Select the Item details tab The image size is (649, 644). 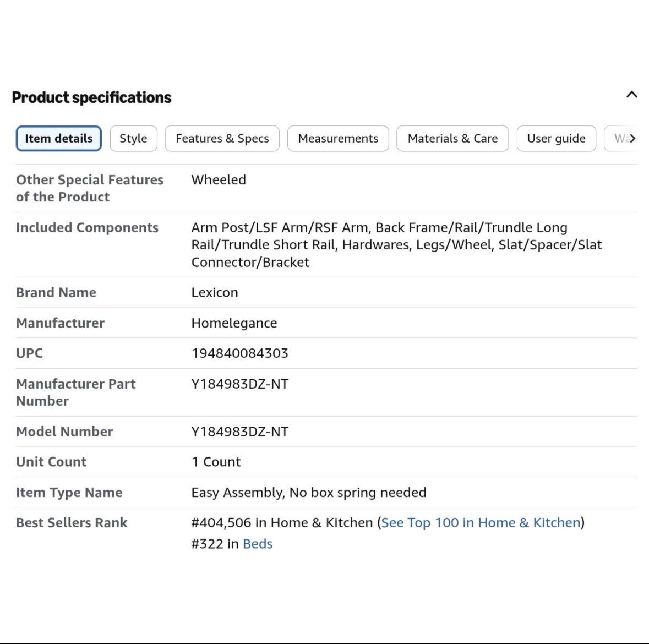(59, 139)
